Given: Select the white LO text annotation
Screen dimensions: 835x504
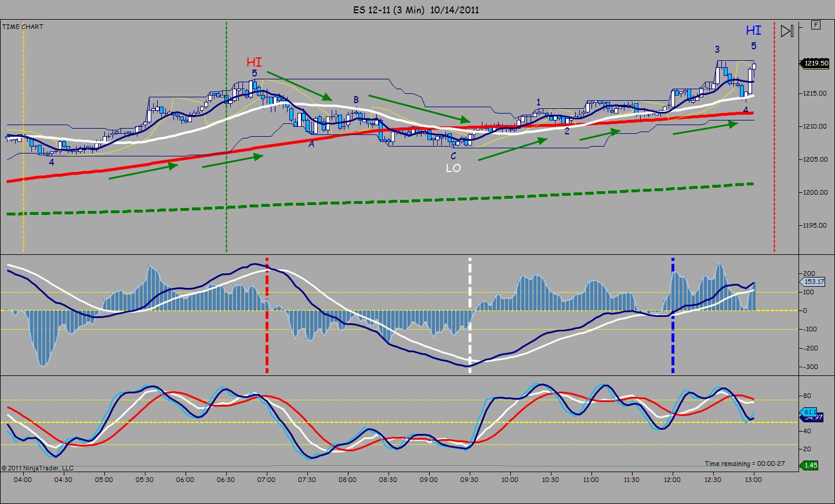Looking at the screenshot, I should click(x=453, y=168).
